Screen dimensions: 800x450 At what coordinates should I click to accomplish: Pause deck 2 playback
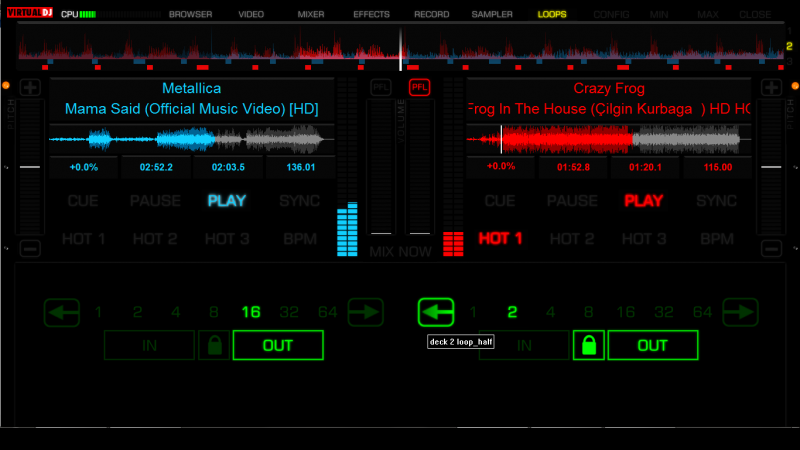pos(572,201)
